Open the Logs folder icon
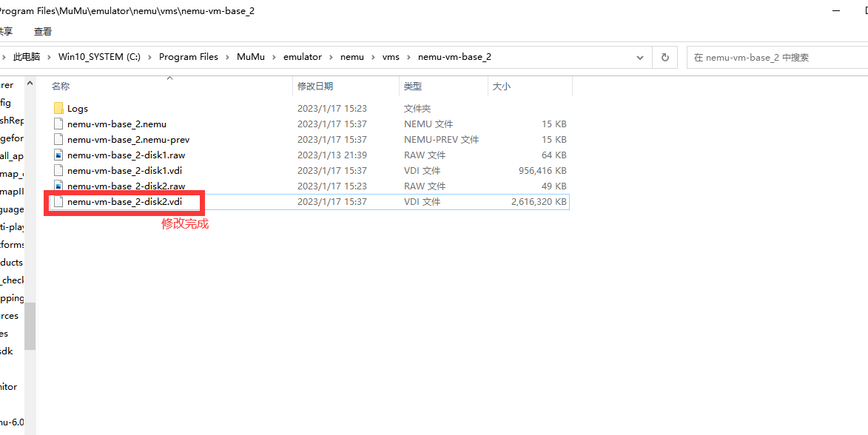Image resolution: width=868 pixels, height=435 pixels. (58, 109)
